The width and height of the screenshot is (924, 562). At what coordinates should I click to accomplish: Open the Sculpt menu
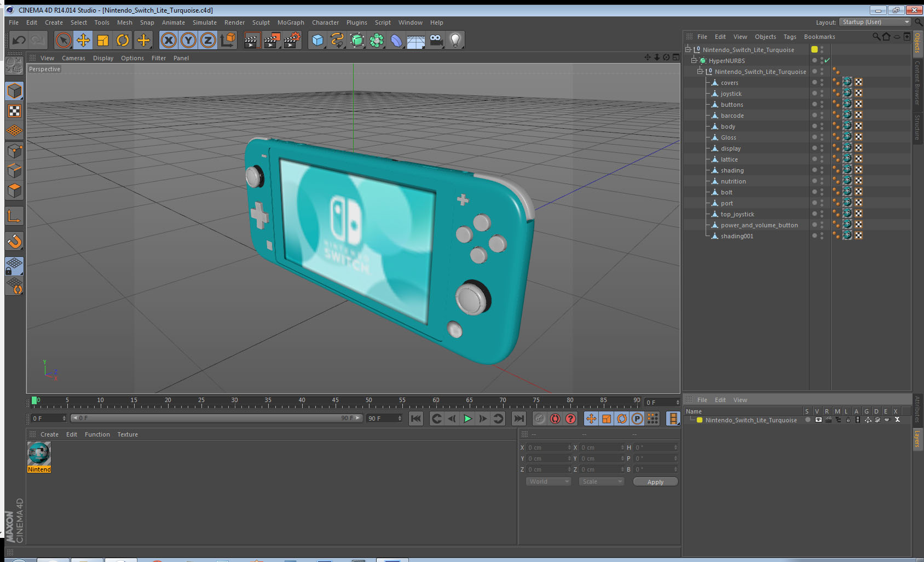(261, 22)
